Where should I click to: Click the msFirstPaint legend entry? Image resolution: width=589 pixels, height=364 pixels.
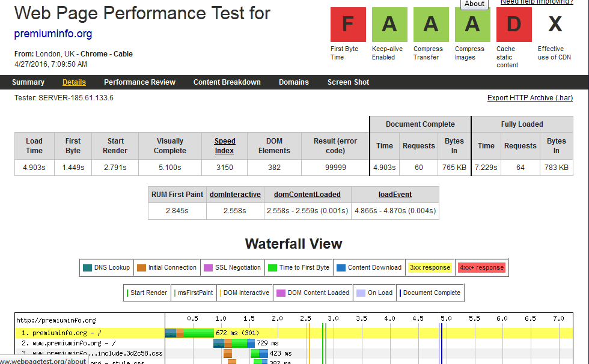pyautogui.click(x=194, y=293)
